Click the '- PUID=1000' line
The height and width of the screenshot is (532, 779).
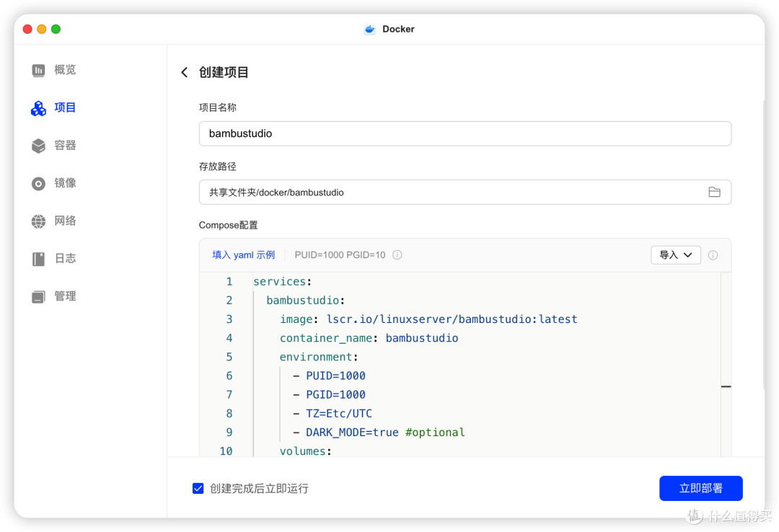pos(329,376)
